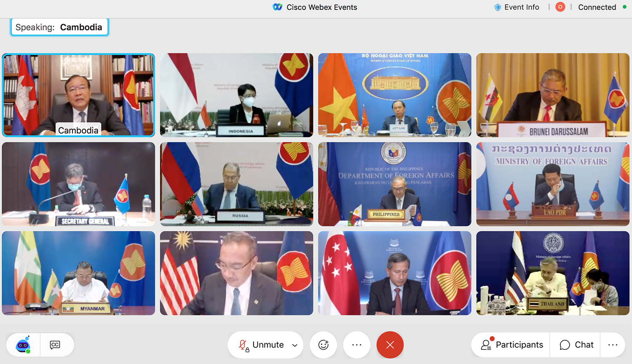The width and height of the screenshot is (632, 364).
Task: Open the emoji reactions button
Action: point(323,345)
